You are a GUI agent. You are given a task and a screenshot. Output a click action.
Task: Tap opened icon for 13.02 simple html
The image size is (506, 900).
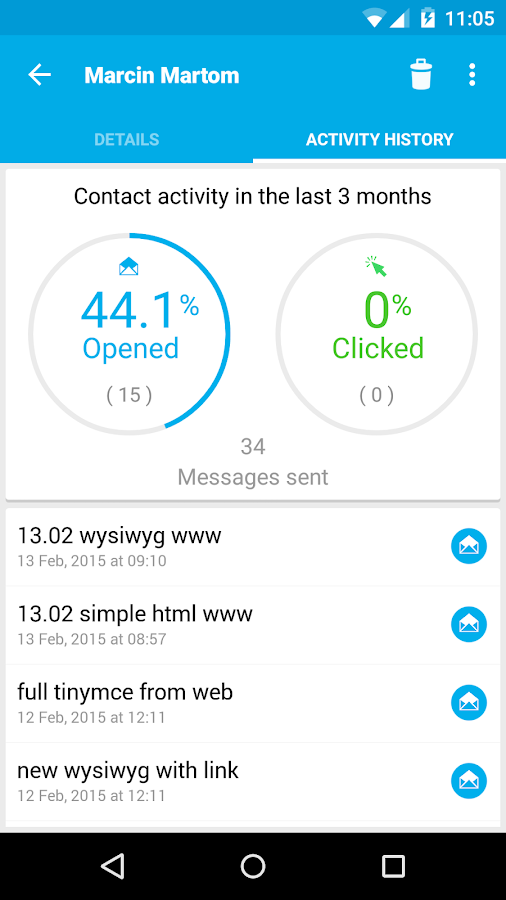(469, 624)
